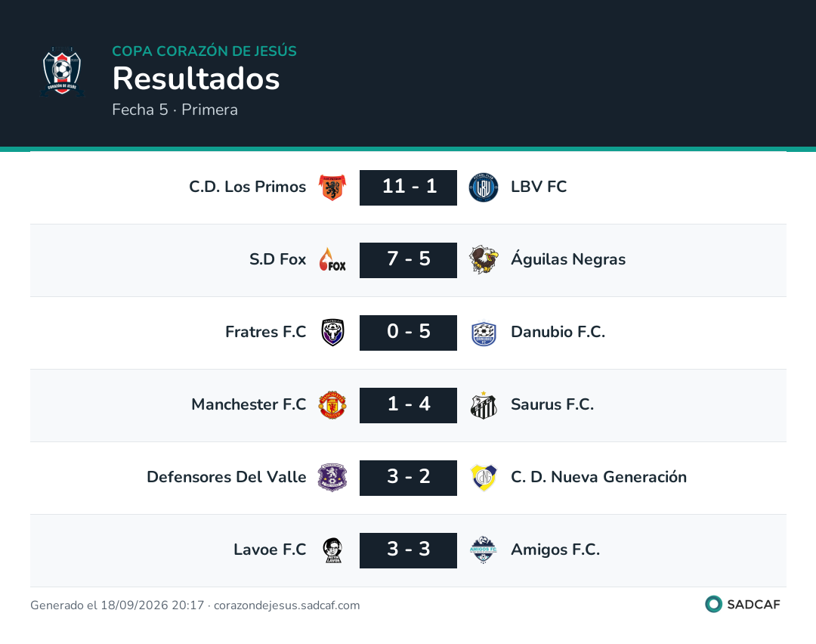The image size is (816, 644).
Task: Click the C. D. Nueva Generación yellow shield
Action: (x=484, y=478)
